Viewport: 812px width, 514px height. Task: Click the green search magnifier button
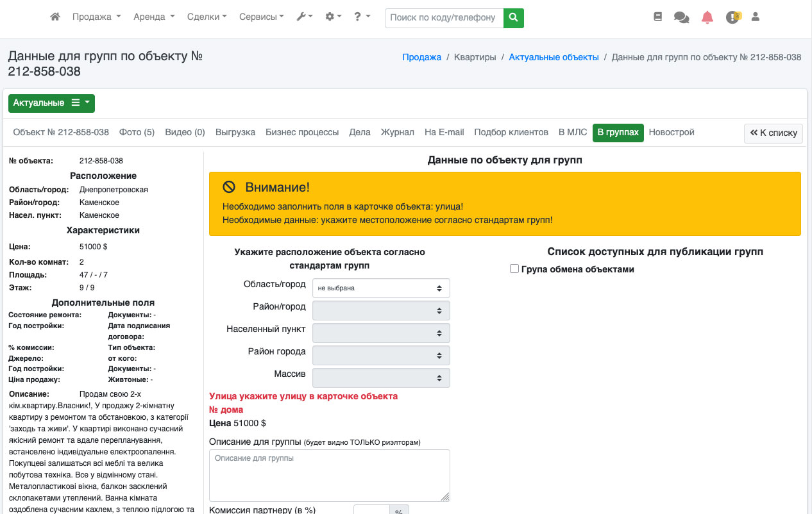click(513, 18)
